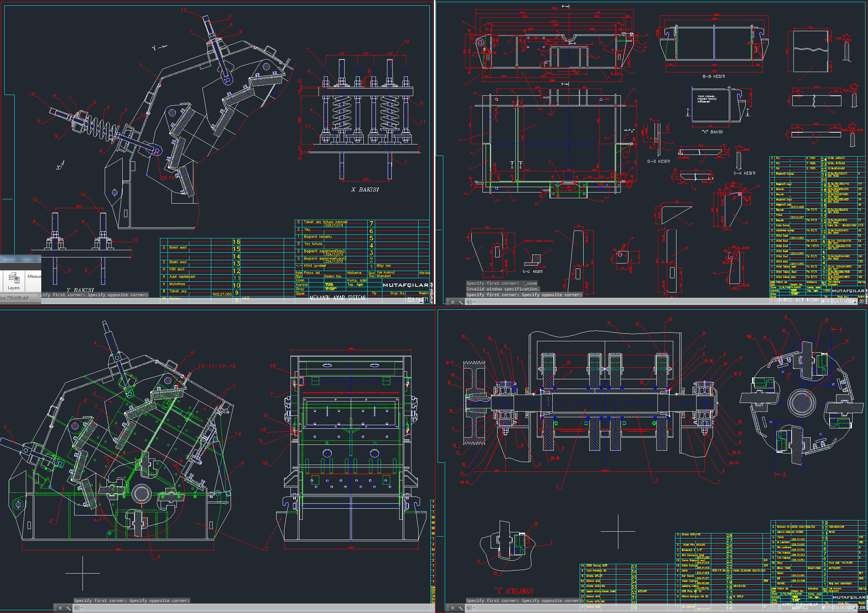Select the 'B-B KESITI' section label
The image size is (868, 613).
[x=713, y=76]
